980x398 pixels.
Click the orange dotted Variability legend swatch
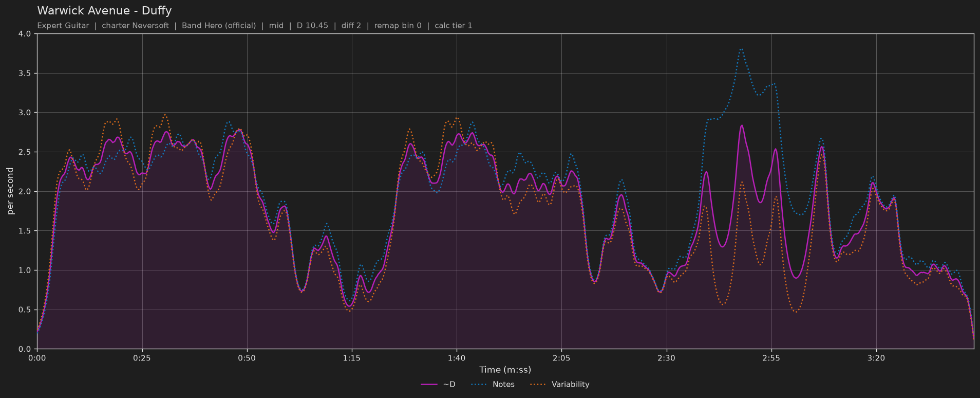click(x=537, y=385)
